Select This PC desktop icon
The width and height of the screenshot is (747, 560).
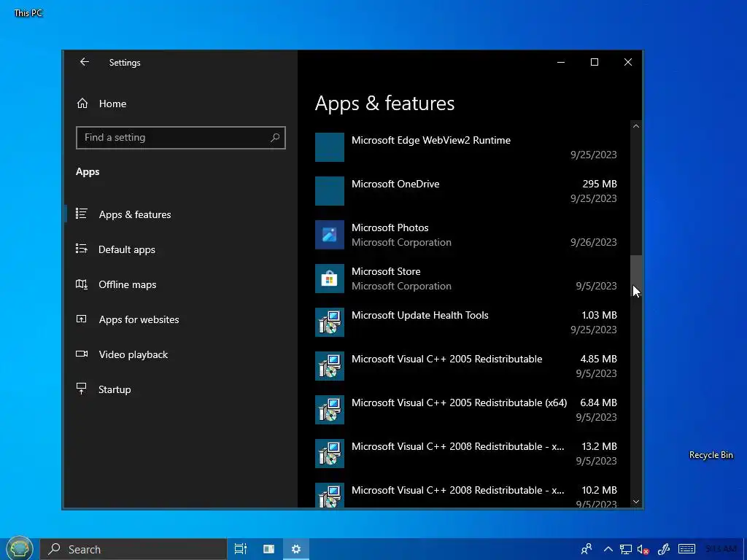(x=28, y=13)
